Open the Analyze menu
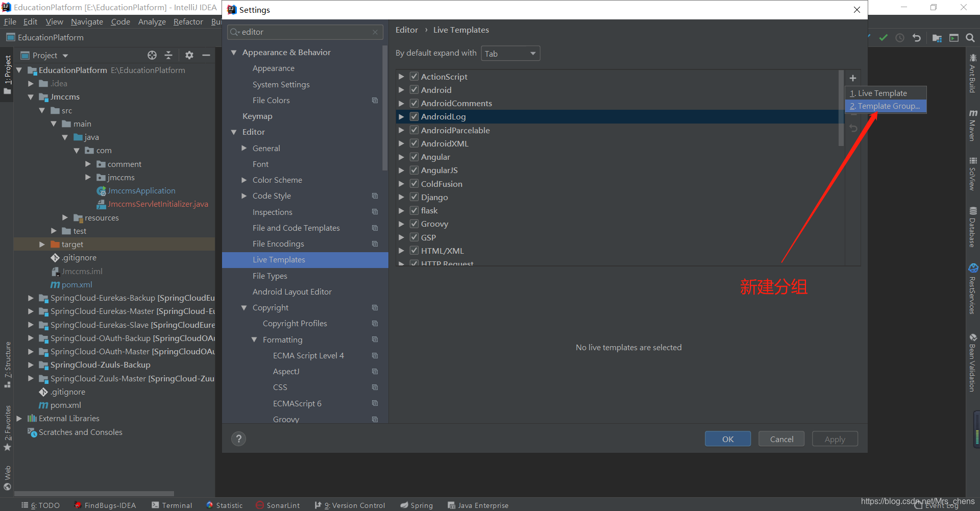Image resolution: width=980 pixels, height=511 pixels. tap(152, 21)
